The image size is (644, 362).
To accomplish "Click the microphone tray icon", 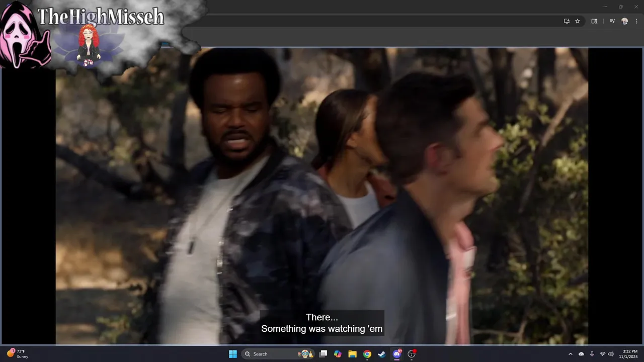I will coord(592,354).
